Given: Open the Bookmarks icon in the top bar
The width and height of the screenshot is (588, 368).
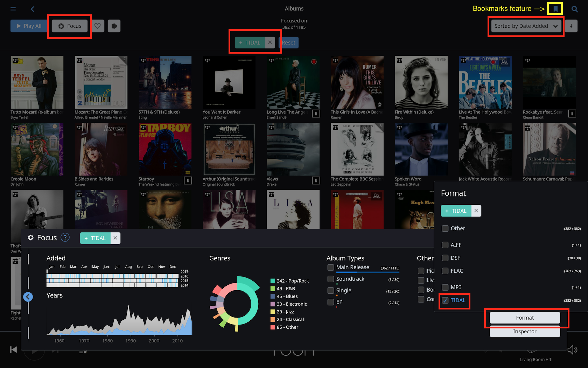Looking at the screenshot, I should [555, 9].
